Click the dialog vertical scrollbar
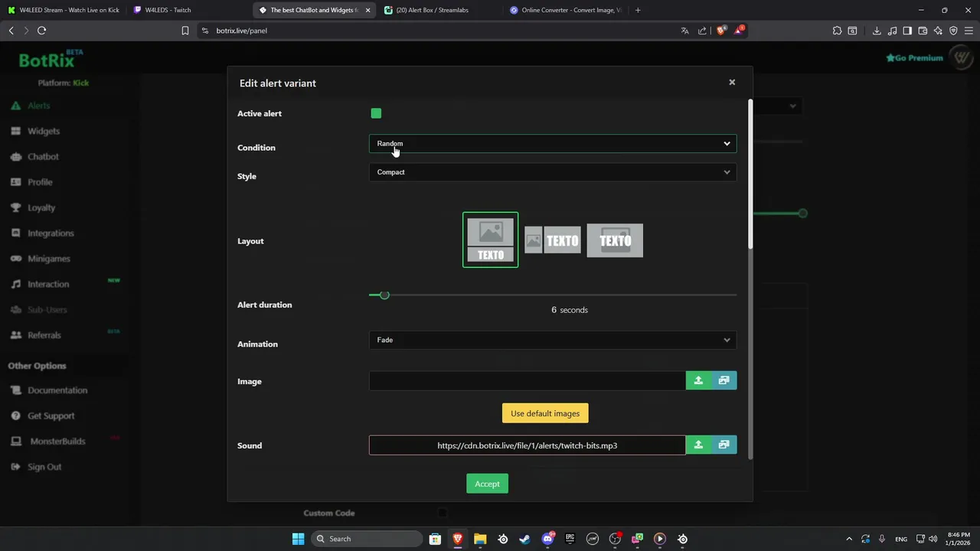980x551 pixels. [x=750, y=173]
